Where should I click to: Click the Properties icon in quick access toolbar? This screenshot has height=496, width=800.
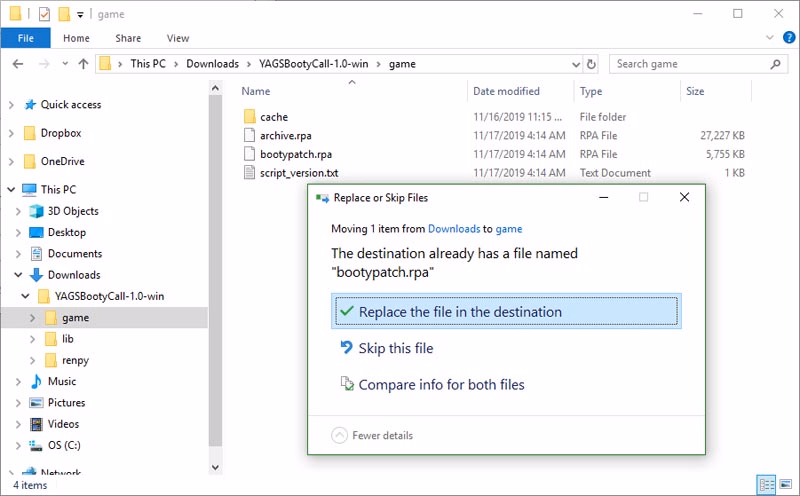coord(43,14)
